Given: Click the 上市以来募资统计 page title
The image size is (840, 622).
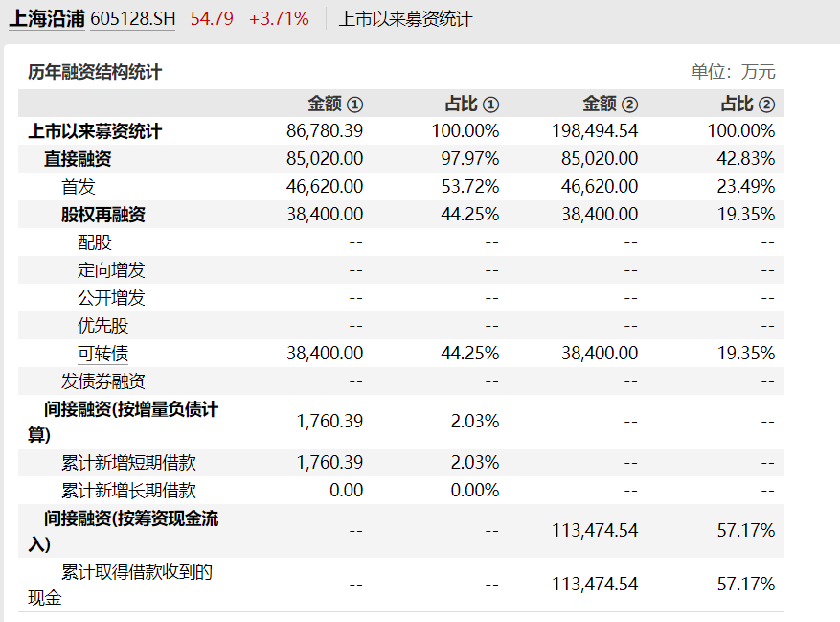Looking at the screenshot, I should pos(405,19).
